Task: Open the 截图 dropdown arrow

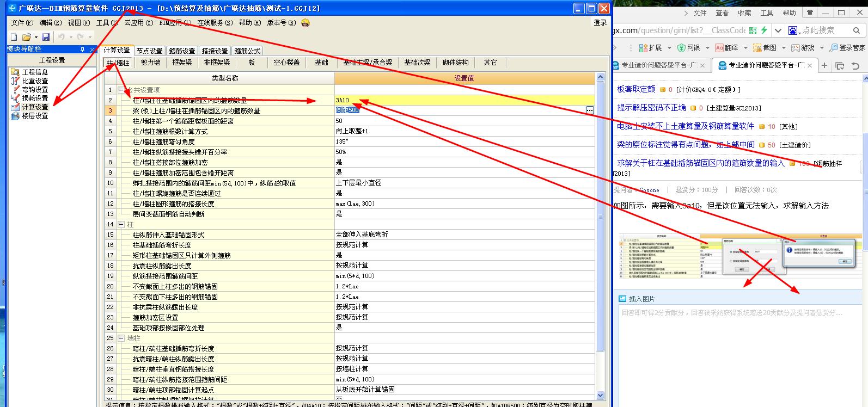Action: pyautogui.click(x=784, y=48)
